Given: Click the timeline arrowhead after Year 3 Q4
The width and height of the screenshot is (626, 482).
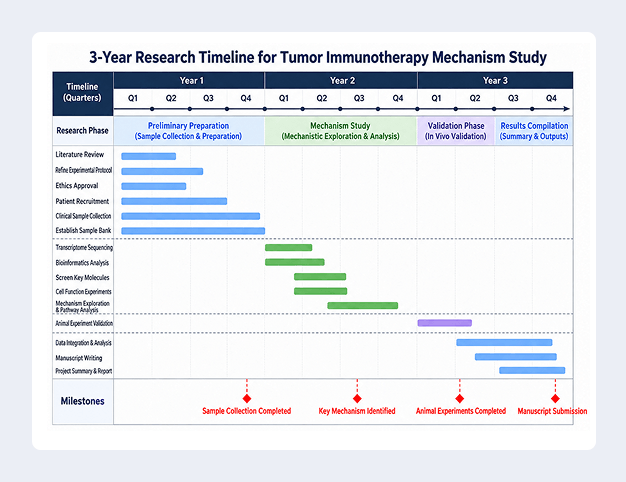Looking at the screenshot, I should (567, 109).
